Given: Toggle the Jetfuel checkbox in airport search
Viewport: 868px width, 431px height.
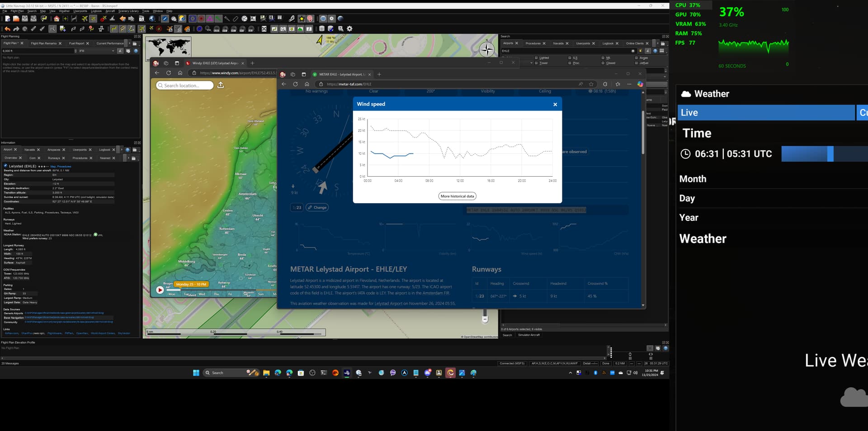Looking at the screenshot, I should point(637,63).
